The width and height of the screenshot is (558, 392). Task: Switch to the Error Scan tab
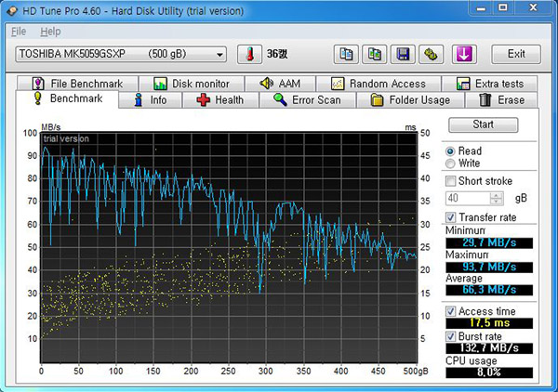pyautogui.click(x=308, y=100)
